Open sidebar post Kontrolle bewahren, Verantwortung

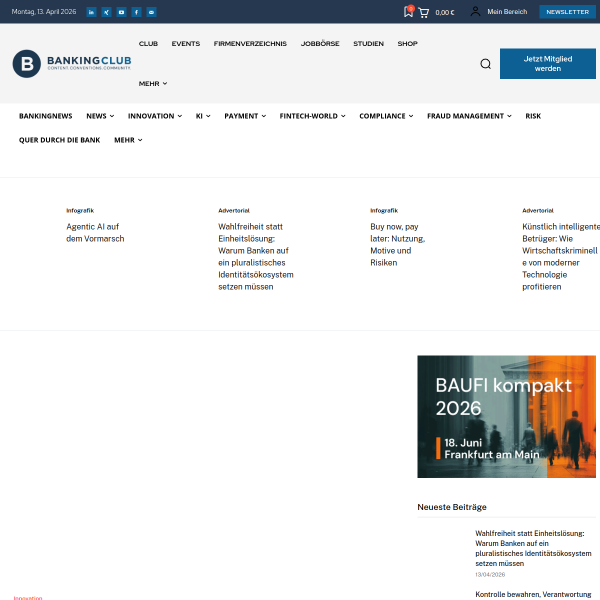click(533, 594)
